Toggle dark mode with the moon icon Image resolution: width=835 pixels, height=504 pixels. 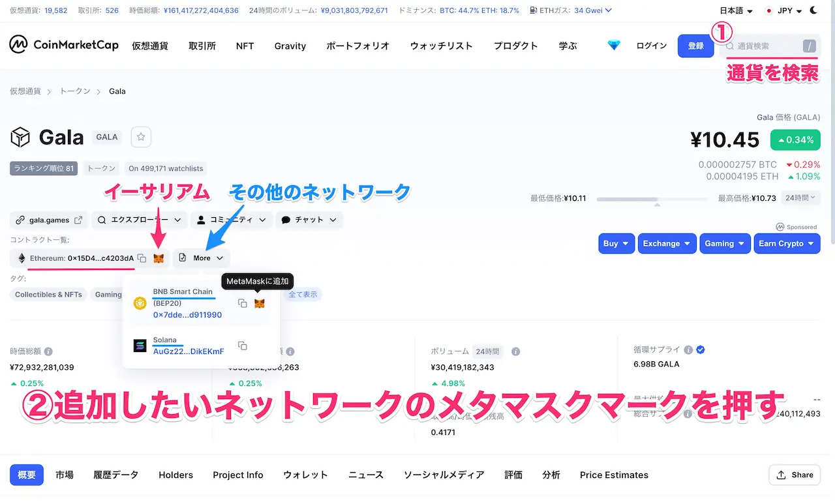click(x=813, y=10)
